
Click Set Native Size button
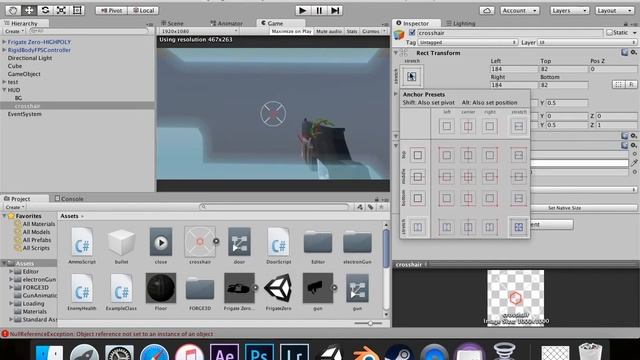[564, 208]
